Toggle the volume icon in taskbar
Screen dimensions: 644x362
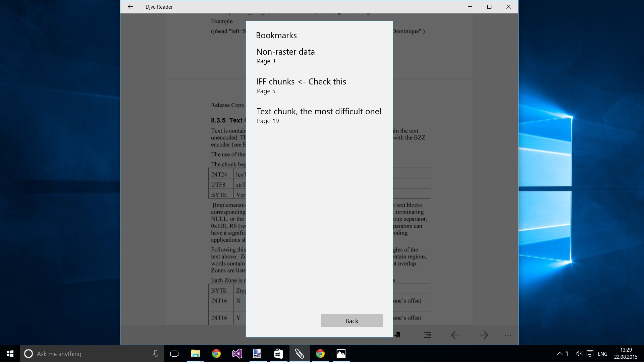[x=580, y=353]
